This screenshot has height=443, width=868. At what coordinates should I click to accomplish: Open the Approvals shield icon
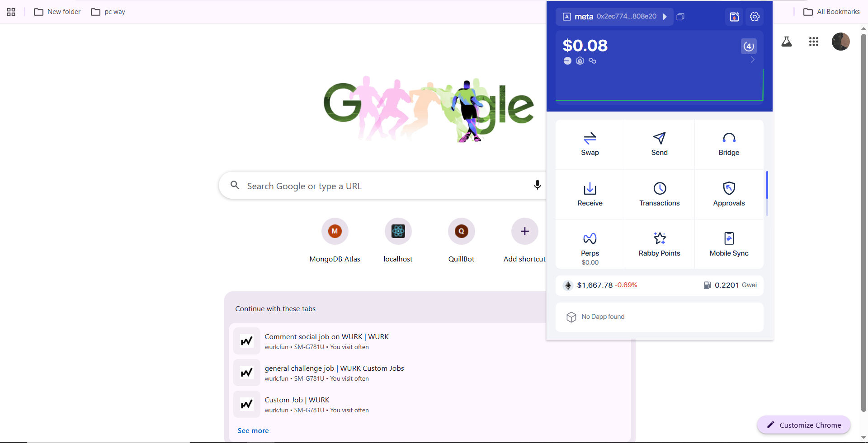[729, 188]
